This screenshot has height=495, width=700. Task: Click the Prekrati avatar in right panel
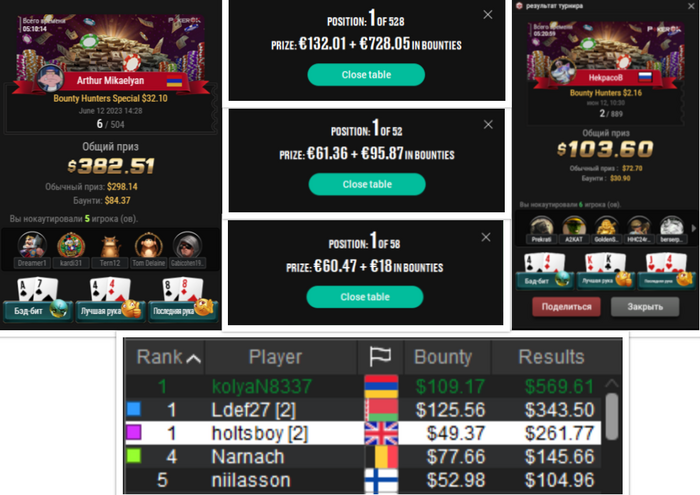pos(541,226)
